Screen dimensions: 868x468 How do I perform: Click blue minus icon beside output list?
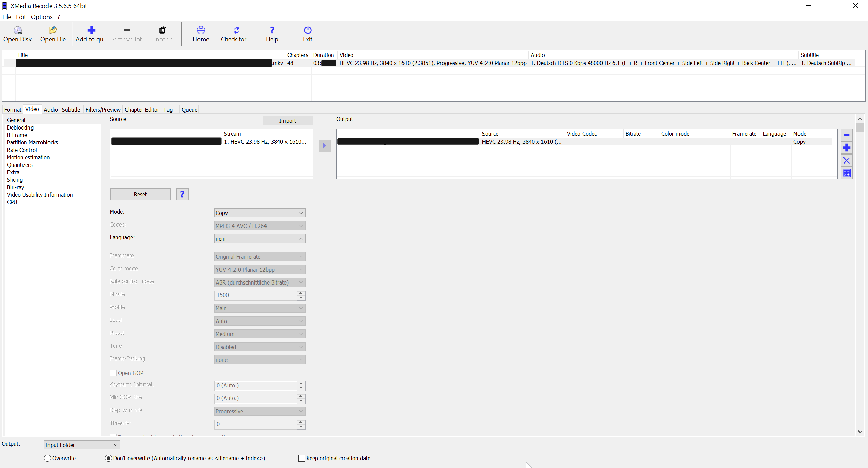coord(846,135)
